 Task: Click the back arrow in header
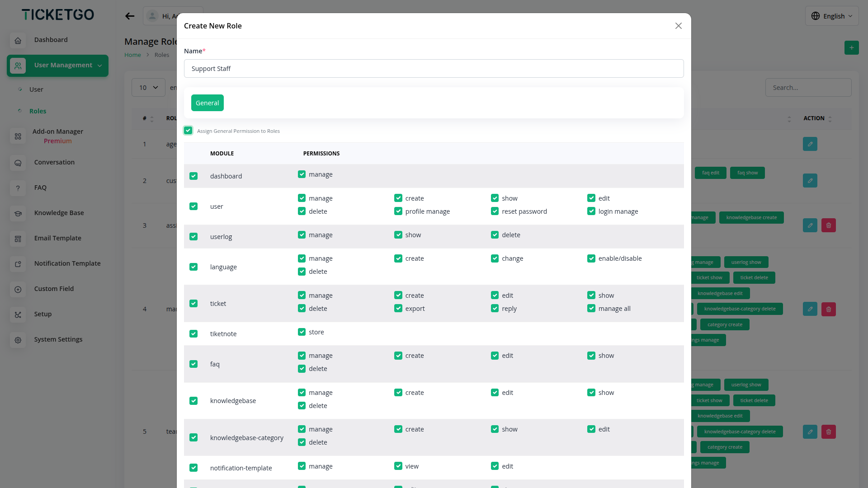[x=130, y=16]
